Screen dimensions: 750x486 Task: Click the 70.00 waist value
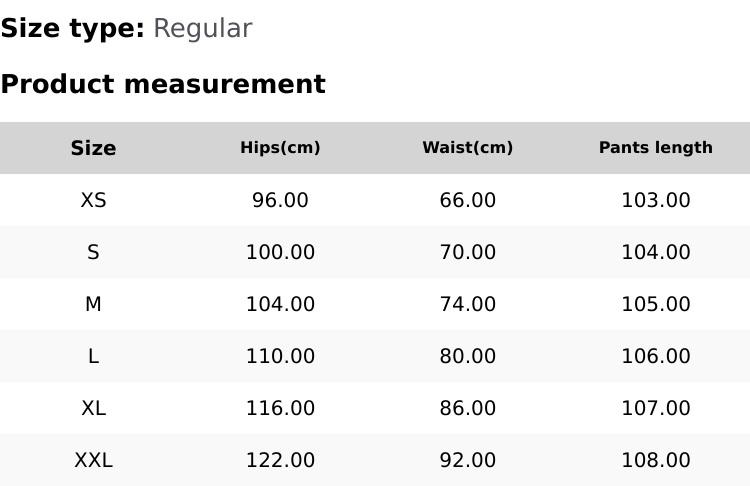coord(467,252)
